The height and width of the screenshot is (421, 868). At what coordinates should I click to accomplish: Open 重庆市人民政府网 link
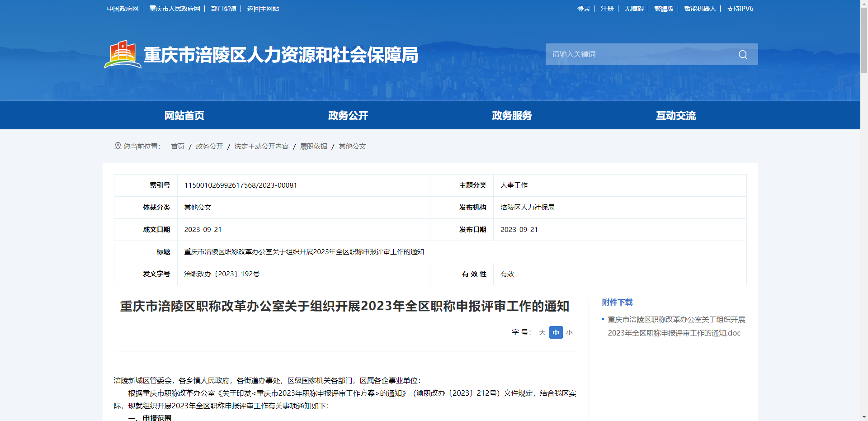point(175,9)
